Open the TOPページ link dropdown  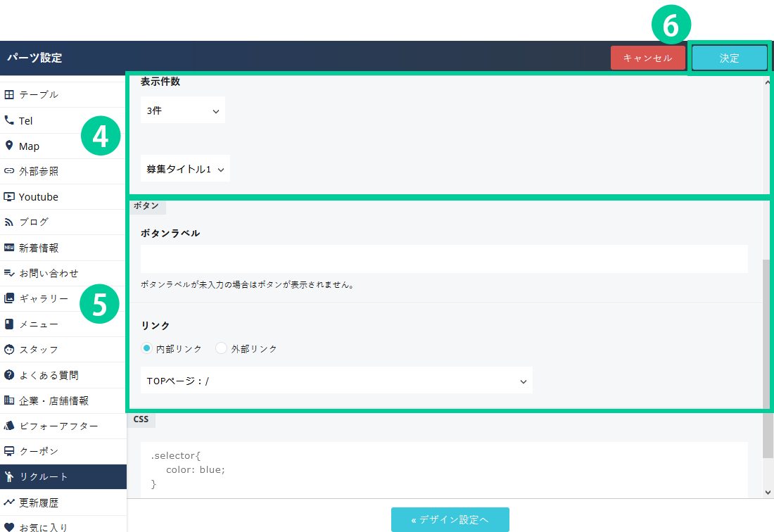(336, 381)
